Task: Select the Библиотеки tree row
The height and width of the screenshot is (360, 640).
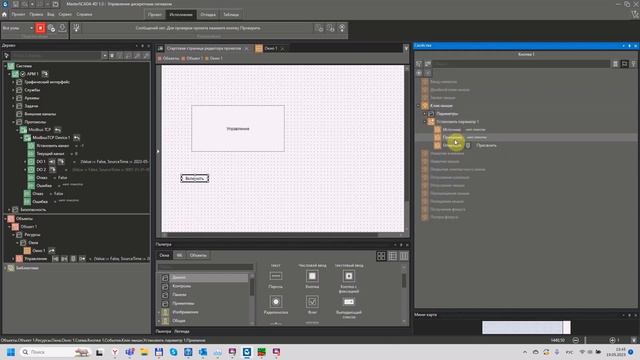Action: [27, 268]
